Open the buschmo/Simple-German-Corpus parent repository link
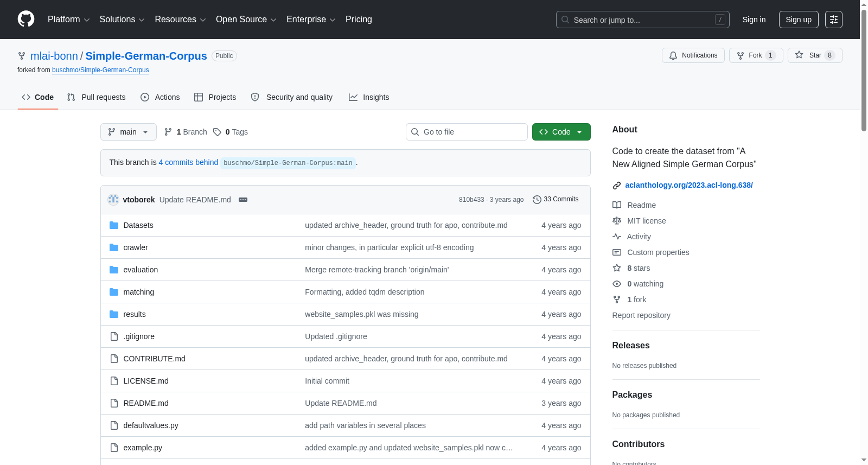This screenshot has height=465, width=868. [100, 70]
